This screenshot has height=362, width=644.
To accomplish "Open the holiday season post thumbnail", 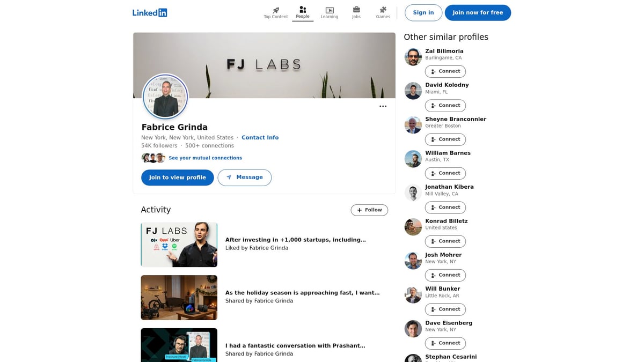I will (179, 298).
